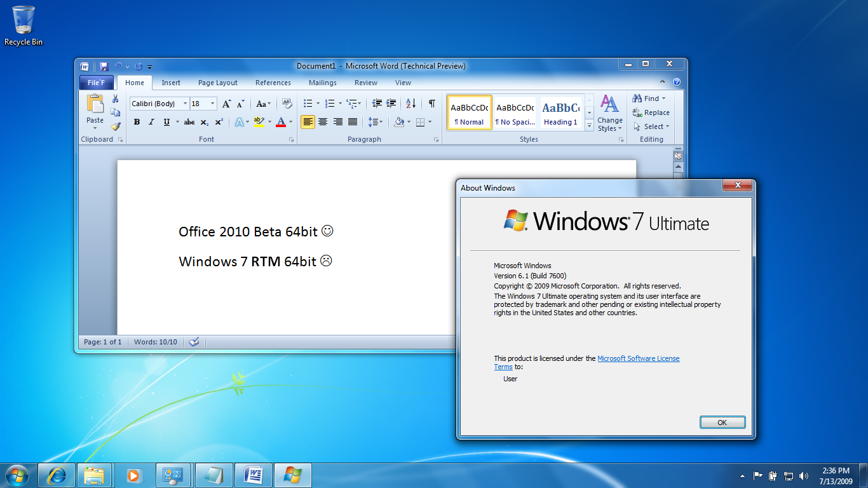Toggle Bold formatting

coord(137,122)
